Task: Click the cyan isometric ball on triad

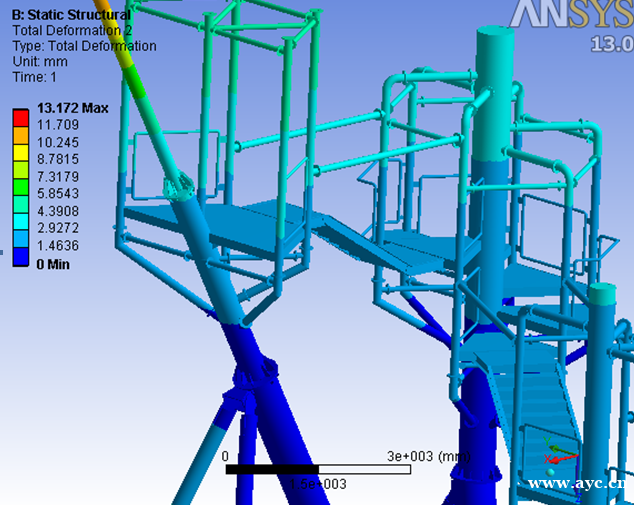Action: coord(551,471)
